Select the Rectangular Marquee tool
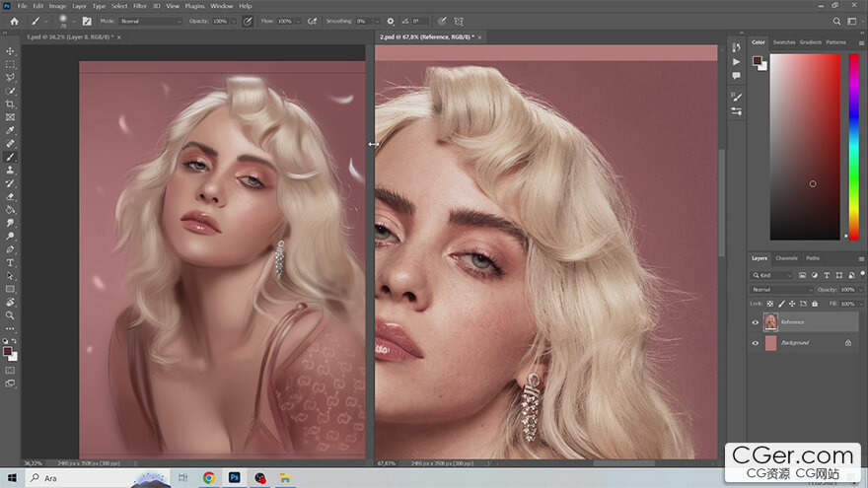 click(x=10, y=64)
